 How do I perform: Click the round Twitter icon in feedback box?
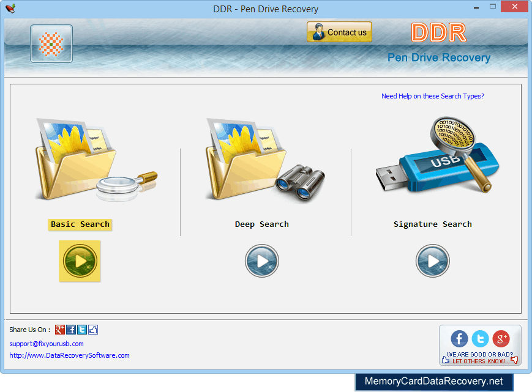pyautogui.click(x=480, y=339)
